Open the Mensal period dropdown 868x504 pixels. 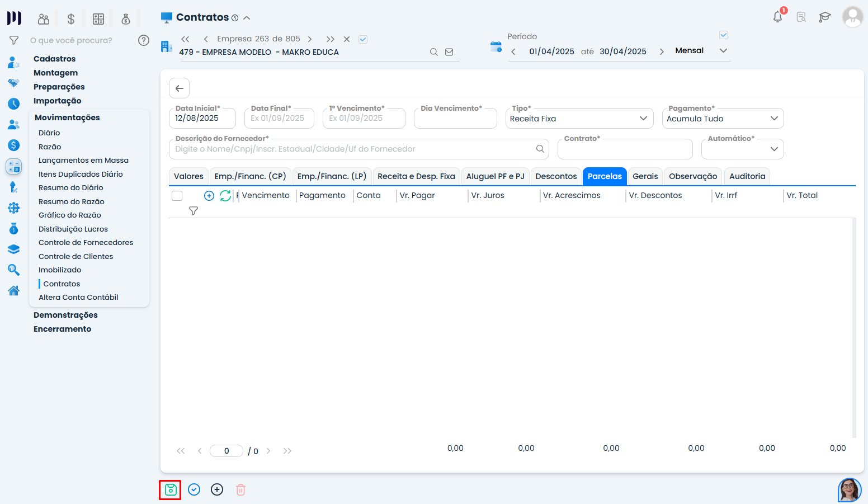[701, 51]
